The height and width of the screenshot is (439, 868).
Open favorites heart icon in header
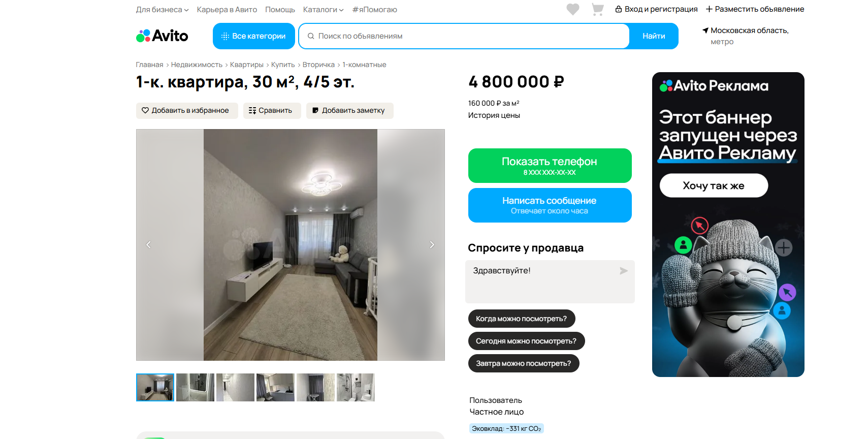click(573, 9)
